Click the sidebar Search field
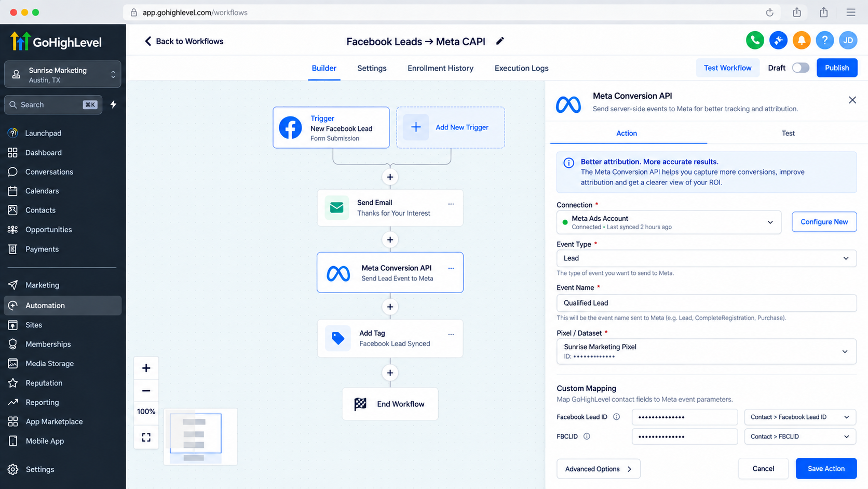868x489 pixels. coord(53,105)
